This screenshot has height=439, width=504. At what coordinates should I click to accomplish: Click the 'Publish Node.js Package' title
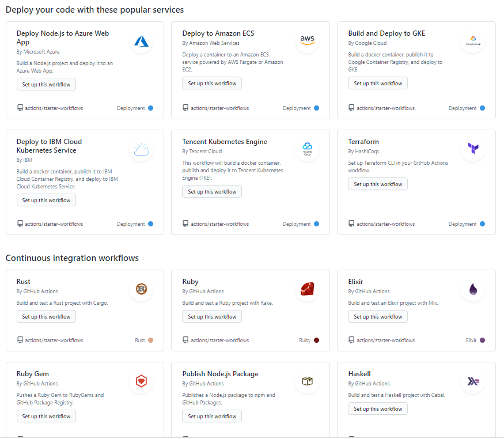221,374
